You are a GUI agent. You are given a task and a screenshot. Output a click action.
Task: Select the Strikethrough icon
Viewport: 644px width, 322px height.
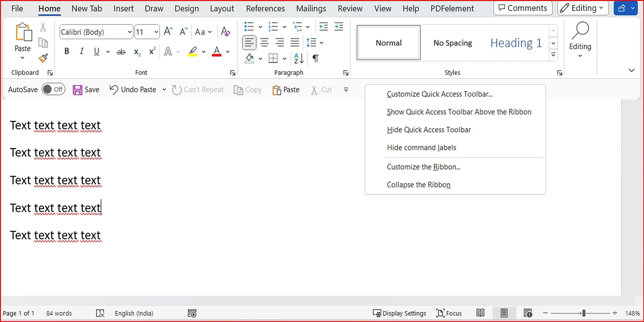pyautogui.click(x=121, y=51)
